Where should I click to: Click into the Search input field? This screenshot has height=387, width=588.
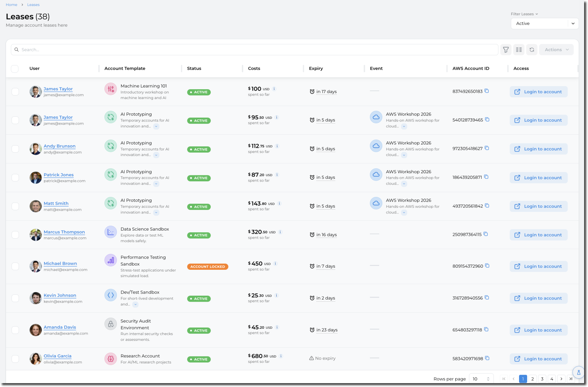254,50
